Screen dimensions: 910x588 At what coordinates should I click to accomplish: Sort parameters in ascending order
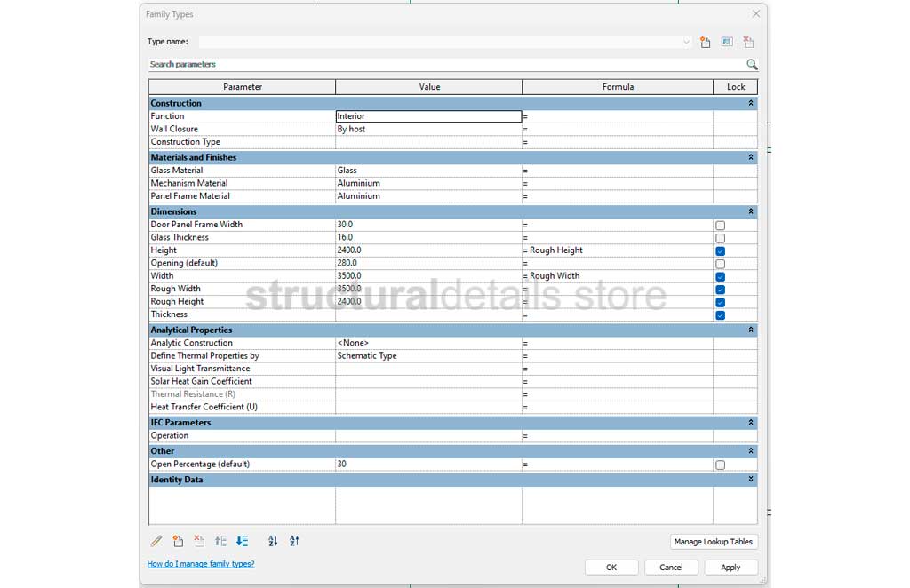(273, 541)
